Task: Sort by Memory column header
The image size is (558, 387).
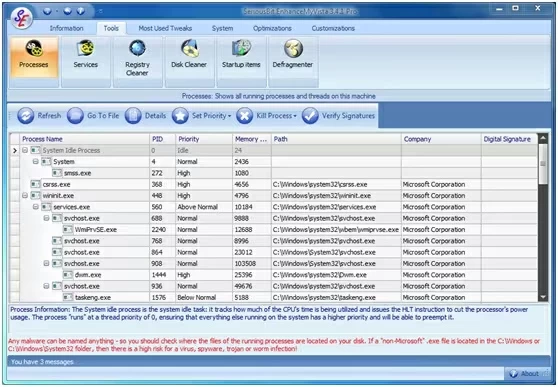Action: tap(252, 139)
